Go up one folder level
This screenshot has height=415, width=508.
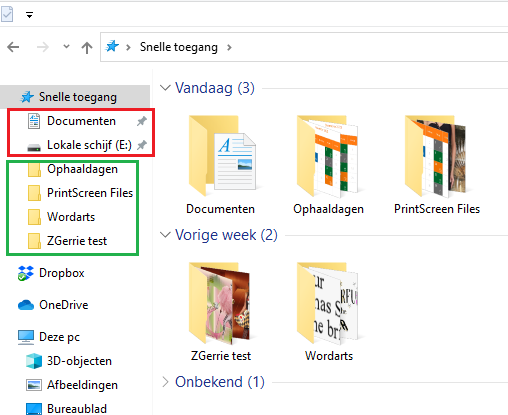pos(87,47)
